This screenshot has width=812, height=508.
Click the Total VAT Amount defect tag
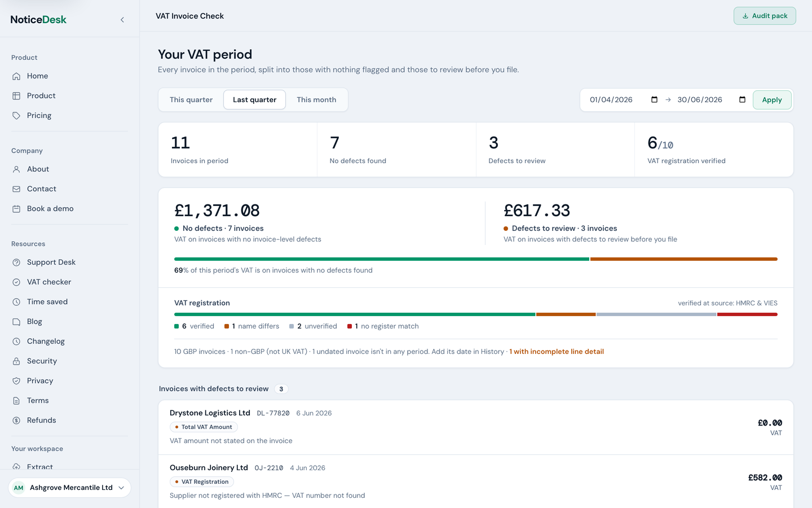click(x=204, y=427)
